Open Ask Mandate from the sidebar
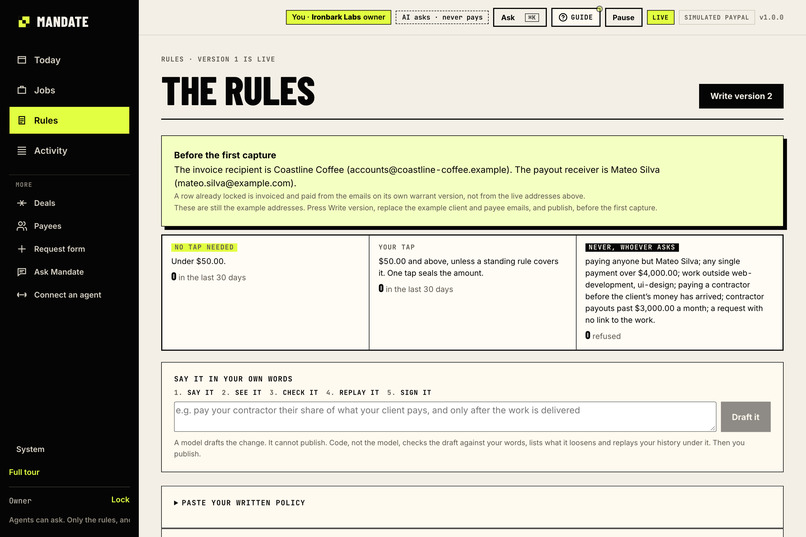The width and height of the screenshot is (806, 537). (69, 272)
